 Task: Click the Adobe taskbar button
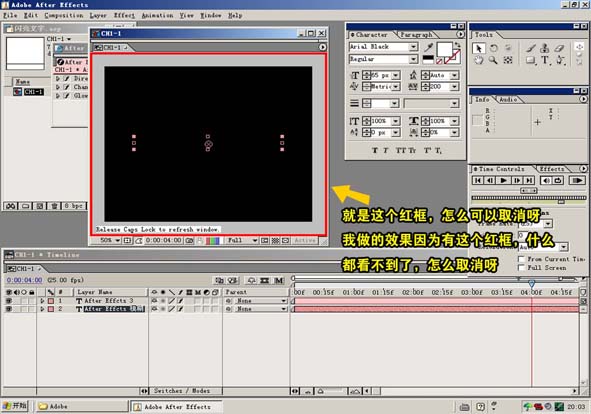[x=82, y=406]
